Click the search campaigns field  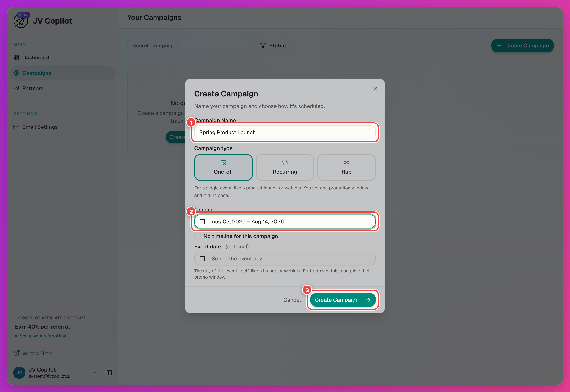[x=189, y=46]
